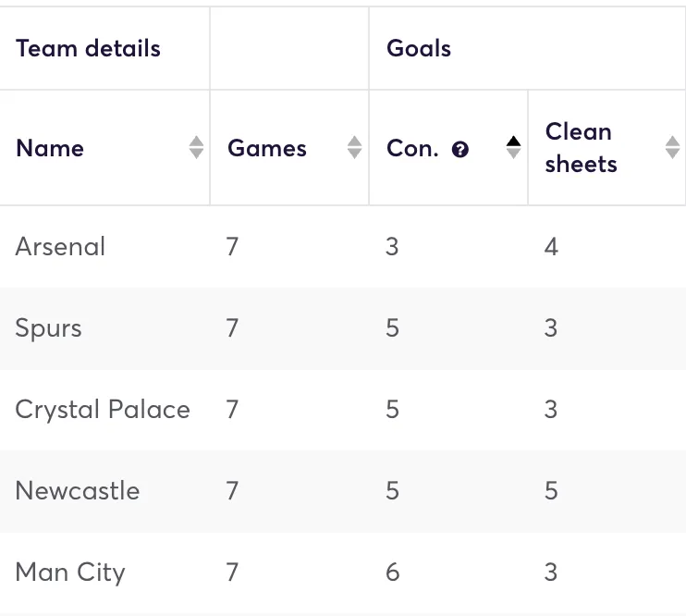The height and width of the screenshot is (616, 686).
Task: Sort table by Name column arrows
Action: [x=196, y=147]
